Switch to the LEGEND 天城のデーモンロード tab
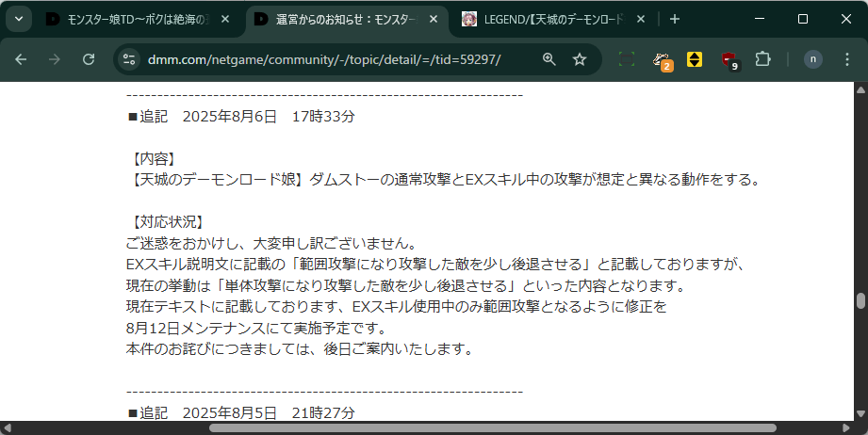The height and width of the screenshot is (435, 868). click(x=546, y=20)
